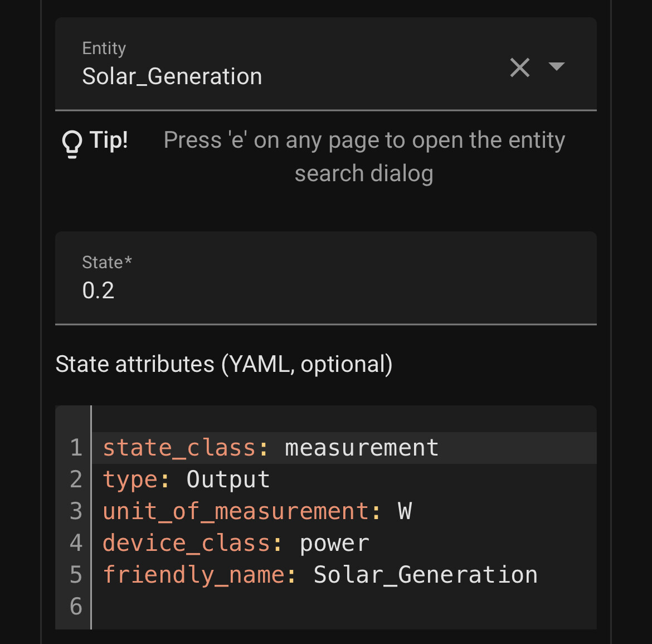
Task: Click line number 3 in the YAML editor
Action: click(x=76, y=511)
